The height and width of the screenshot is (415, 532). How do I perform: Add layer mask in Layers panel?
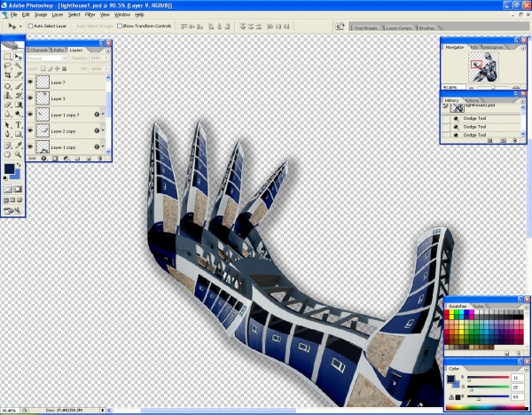(55, 159)
